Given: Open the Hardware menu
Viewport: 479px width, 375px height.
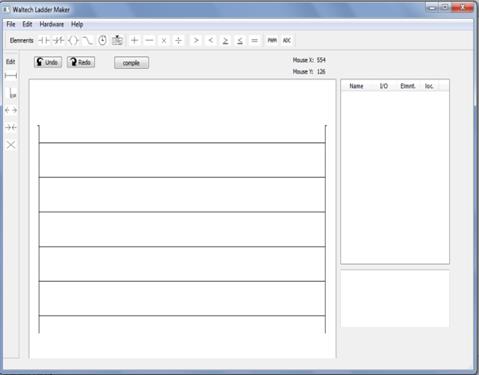Looking at the screenshot, I should pos(51,24).
